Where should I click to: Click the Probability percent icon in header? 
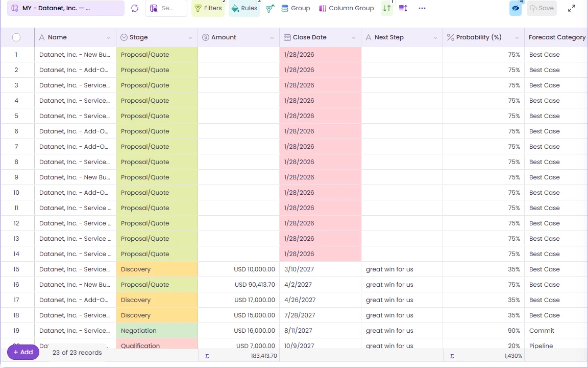point(450,37)
